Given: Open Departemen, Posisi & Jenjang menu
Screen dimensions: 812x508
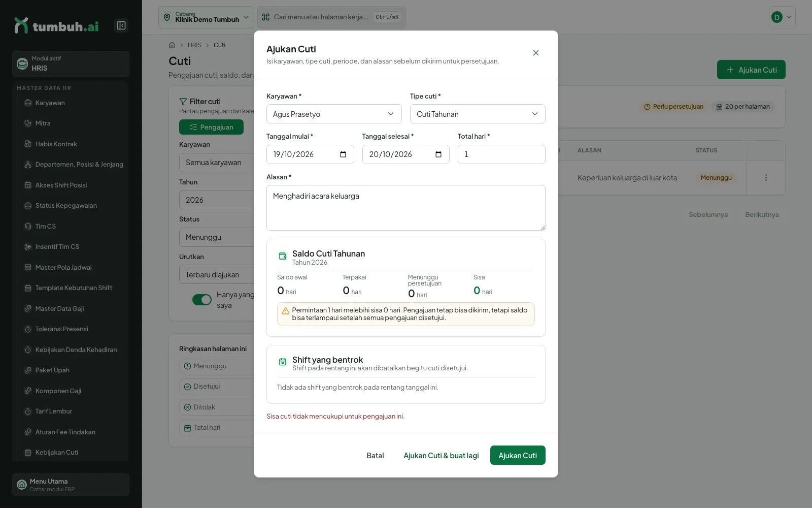Looking at the screenshot, I should tap(74, 165).
